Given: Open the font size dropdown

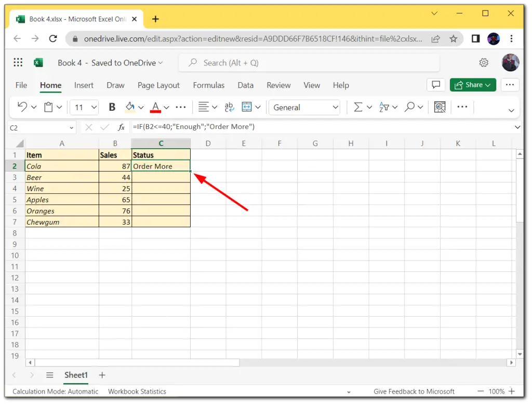Looking at the screenshot, I should pyautogui.click(x=84, y=107).
